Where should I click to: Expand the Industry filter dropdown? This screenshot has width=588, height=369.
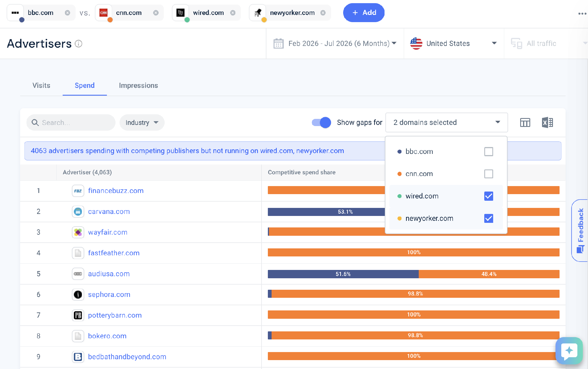pos(142,123)
